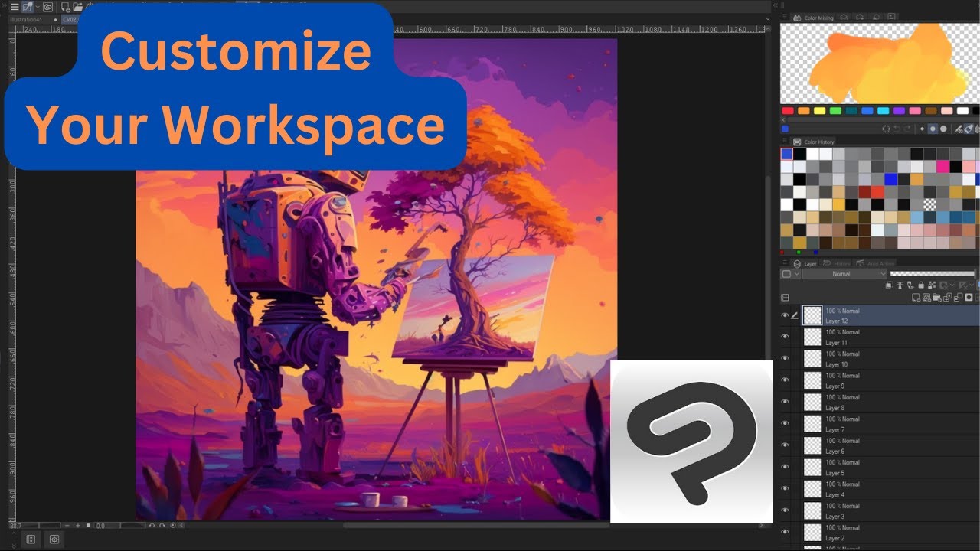The height and width of the screenshot is (551, 980).
Task: Click the canvas zoom-out minus button
Action: click(x=67, y=526)
